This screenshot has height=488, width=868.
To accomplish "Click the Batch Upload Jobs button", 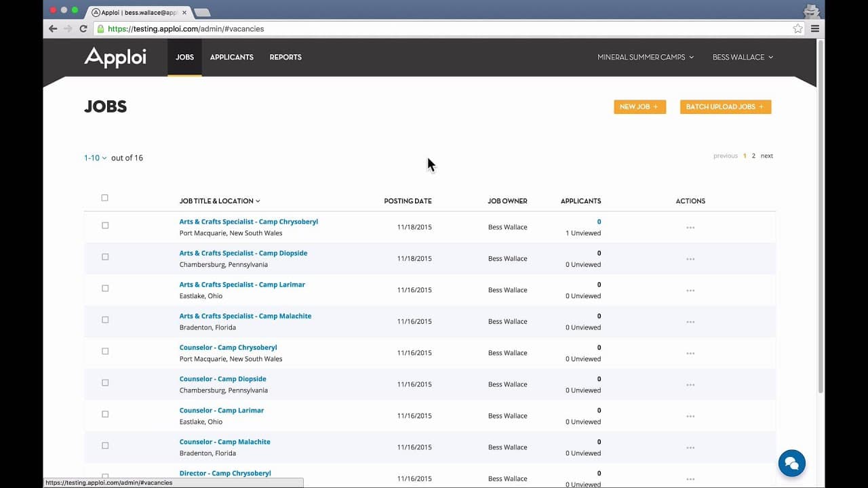I will [726, 107].
